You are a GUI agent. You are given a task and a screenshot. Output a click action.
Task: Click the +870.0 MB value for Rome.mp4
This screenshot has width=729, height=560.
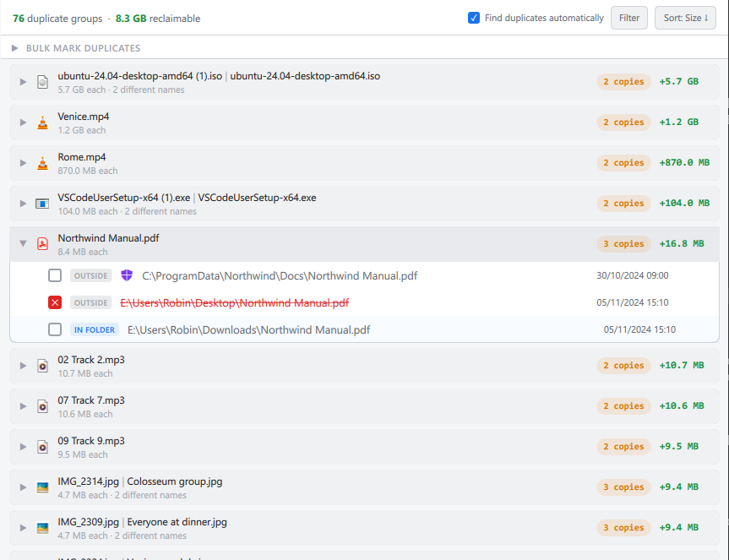pos(684,163)
